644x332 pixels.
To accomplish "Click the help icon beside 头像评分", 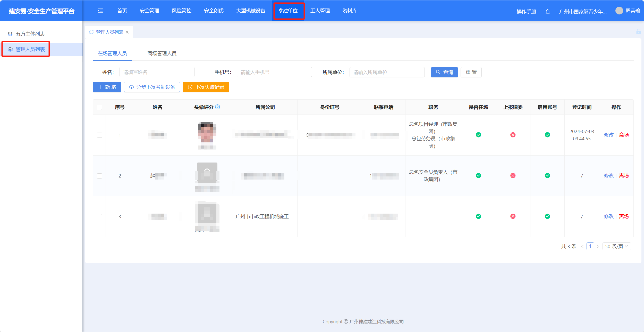I will (x=218, y=107).
